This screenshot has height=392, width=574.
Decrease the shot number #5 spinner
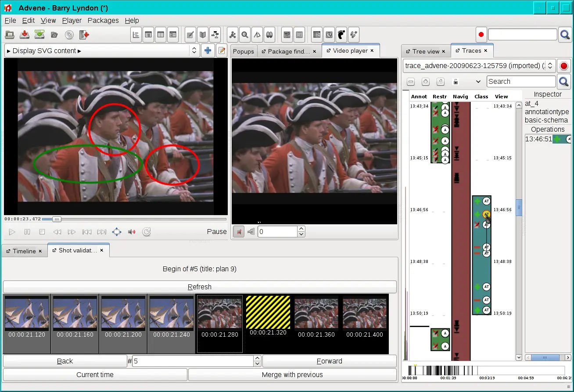tap(258, 364)
